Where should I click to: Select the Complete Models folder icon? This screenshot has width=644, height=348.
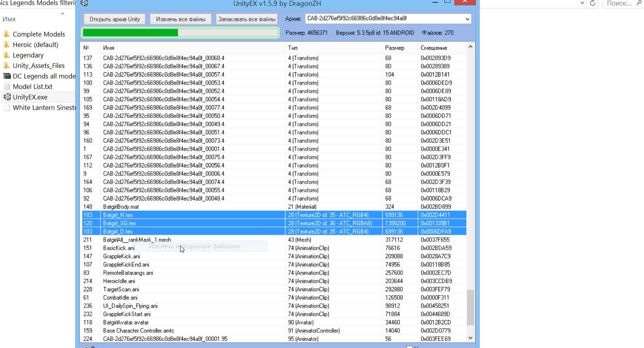[x=7, y=34]
